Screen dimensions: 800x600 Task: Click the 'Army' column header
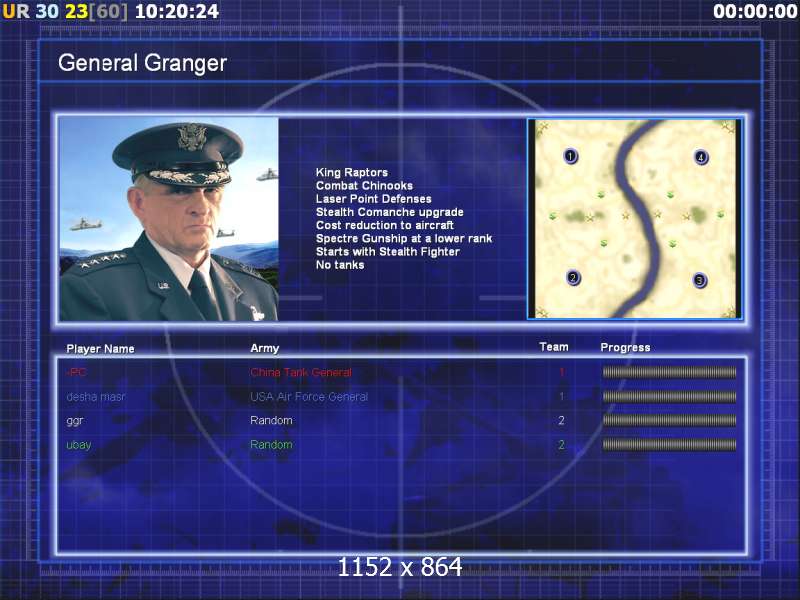tap(264, 348)
